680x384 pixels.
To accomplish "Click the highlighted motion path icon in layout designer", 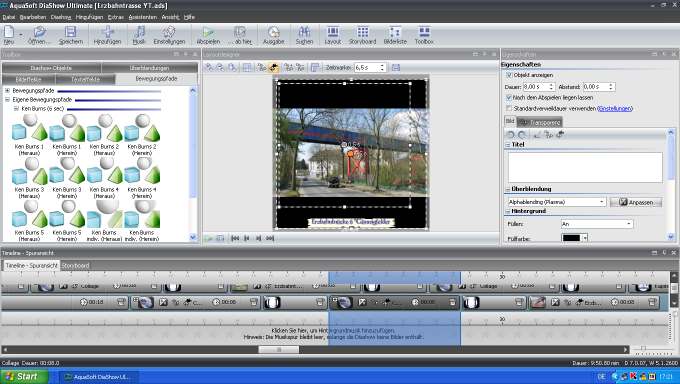I will click(274, 67).
